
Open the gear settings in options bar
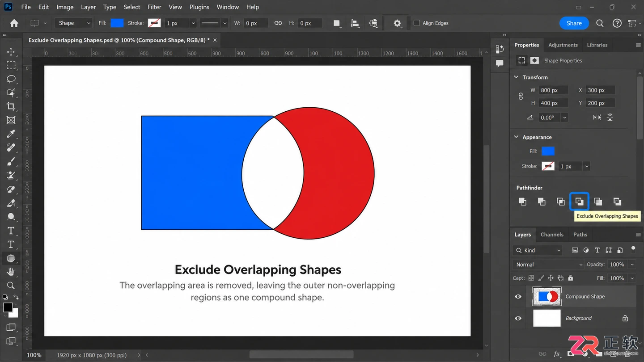pos(397,23)
